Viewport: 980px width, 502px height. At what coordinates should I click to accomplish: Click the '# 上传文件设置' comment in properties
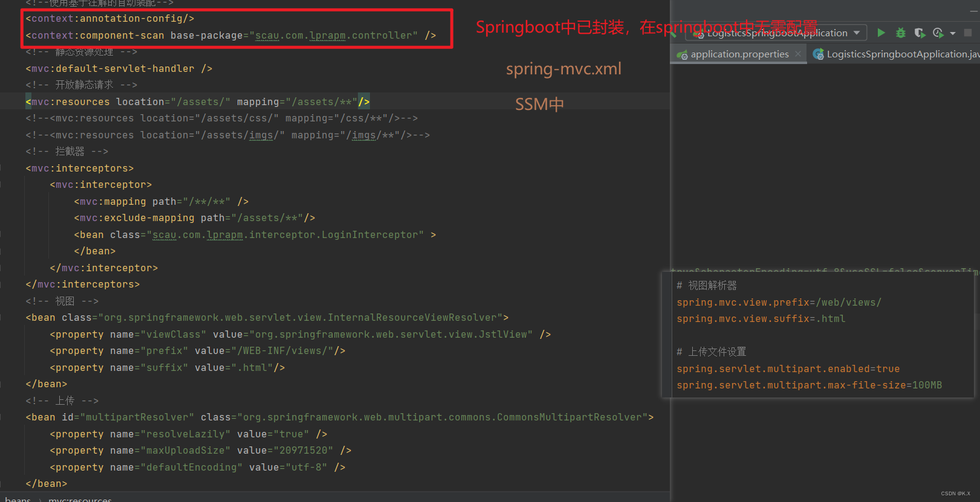[x=712, y=352]
